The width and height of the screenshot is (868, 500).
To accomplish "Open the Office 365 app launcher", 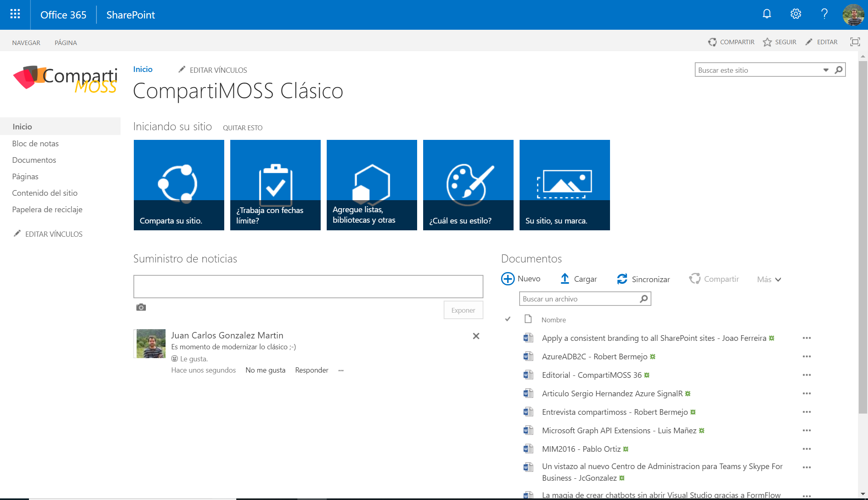I will [14, 14].
